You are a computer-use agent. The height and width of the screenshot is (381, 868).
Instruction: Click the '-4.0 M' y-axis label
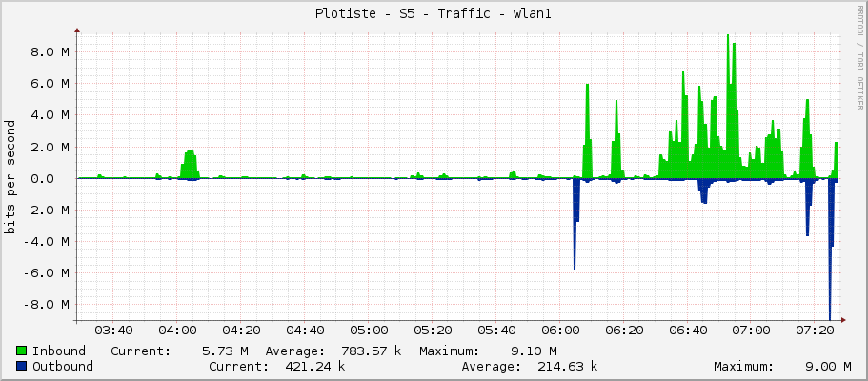[46, 242]
